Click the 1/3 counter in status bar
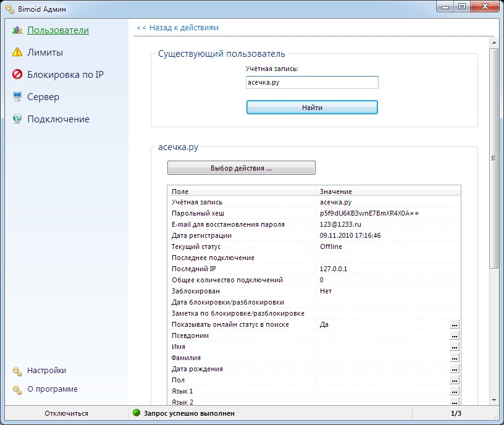 click(456, 413)
